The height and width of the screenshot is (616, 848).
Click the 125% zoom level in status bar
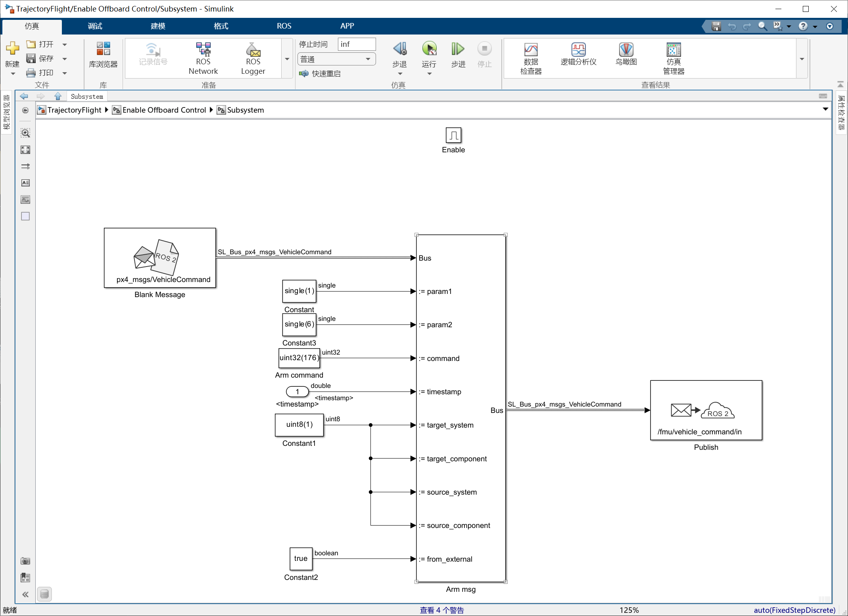pos(629,610)
